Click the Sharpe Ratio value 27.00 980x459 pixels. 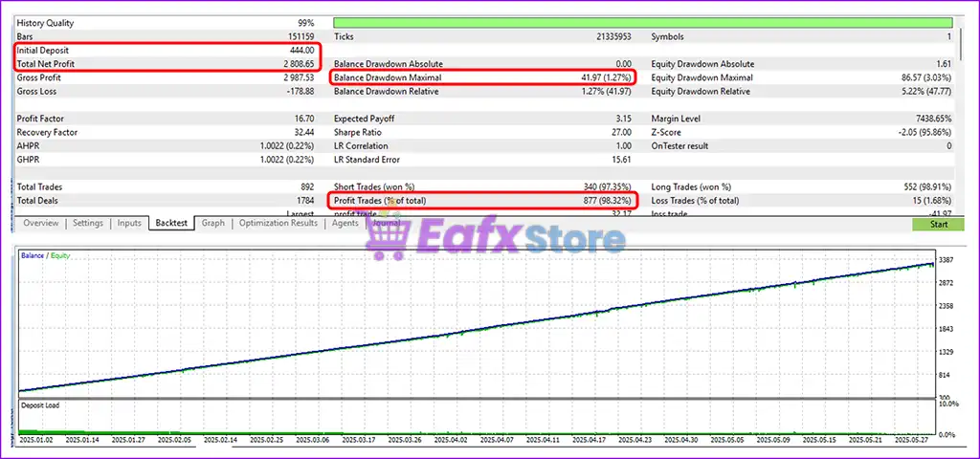[621, 132]
